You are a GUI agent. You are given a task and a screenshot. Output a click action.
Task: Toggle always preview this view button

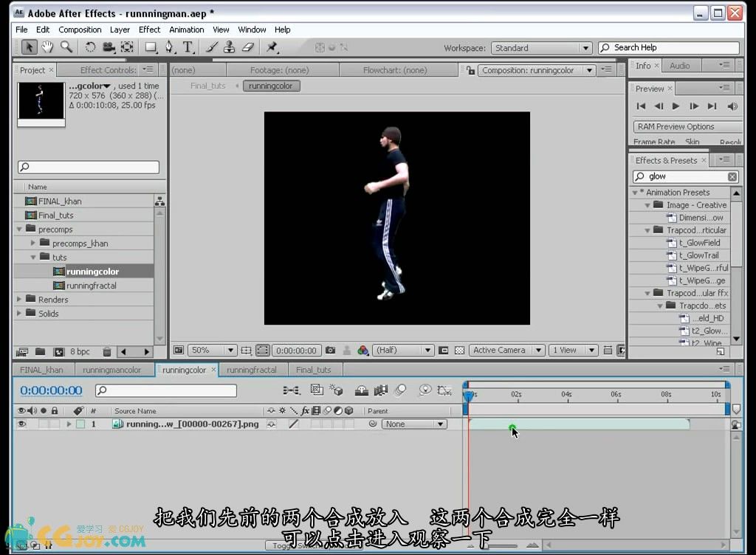click(179, 351)
